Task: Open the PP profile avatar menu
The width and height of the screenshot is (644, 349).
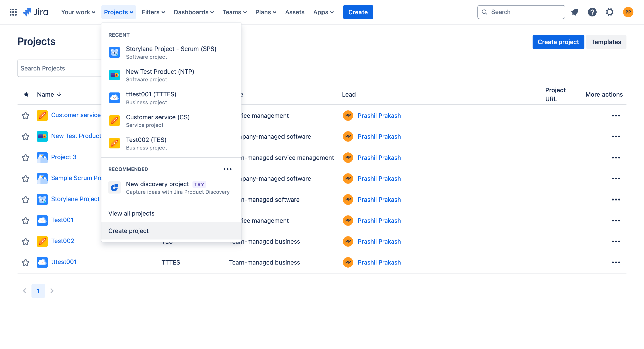Action: point(628,12)
